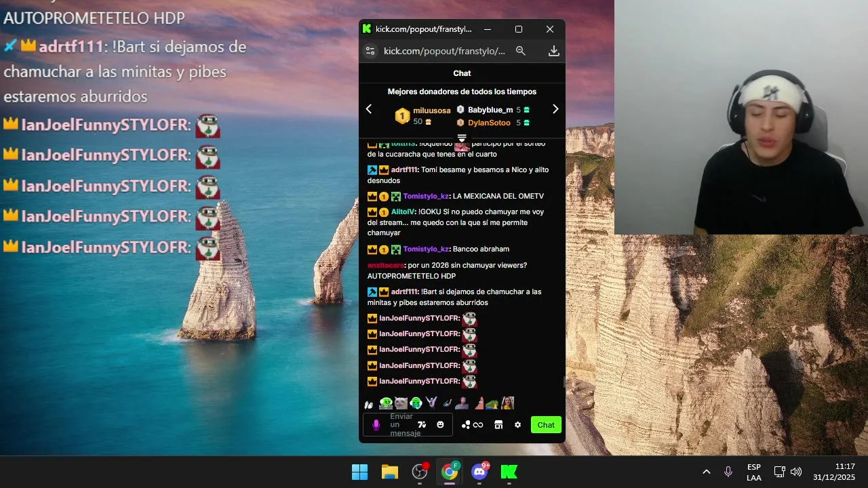Select the praying hands emote in quick bar

369,404
